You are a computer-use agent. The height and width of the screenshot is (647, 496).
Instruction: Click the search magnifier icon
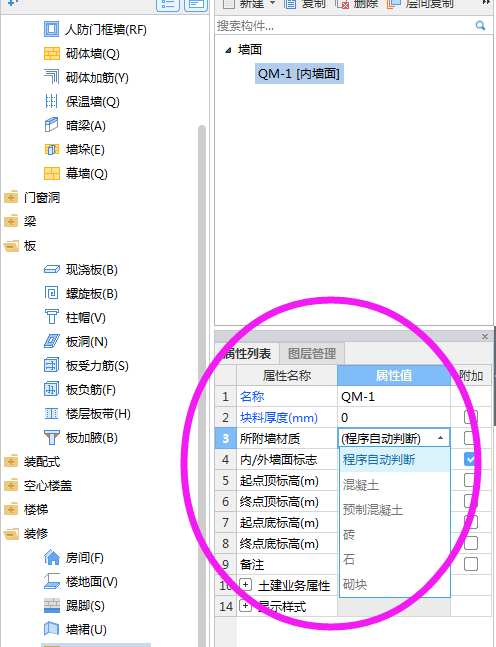point(480,26)
